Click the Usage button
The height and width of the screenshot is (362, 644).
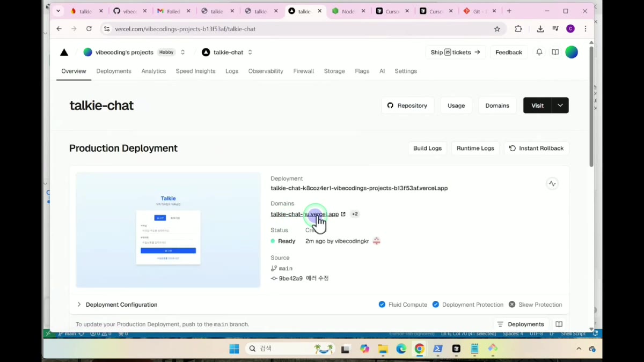pyautogui.click(x=456, y=106)
